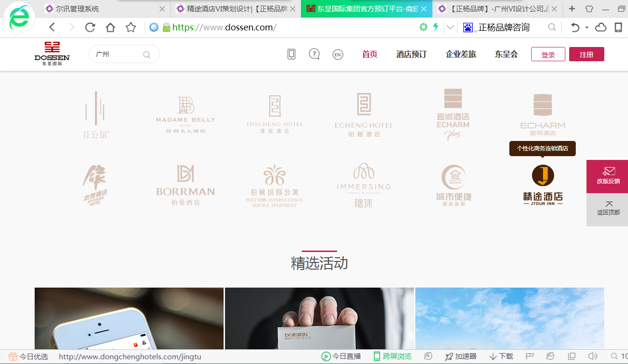Viewport: 628px width, 364px height.
Task: Open the ECHARM 宜尚酒店 brand logo
Action: (543, 115)
